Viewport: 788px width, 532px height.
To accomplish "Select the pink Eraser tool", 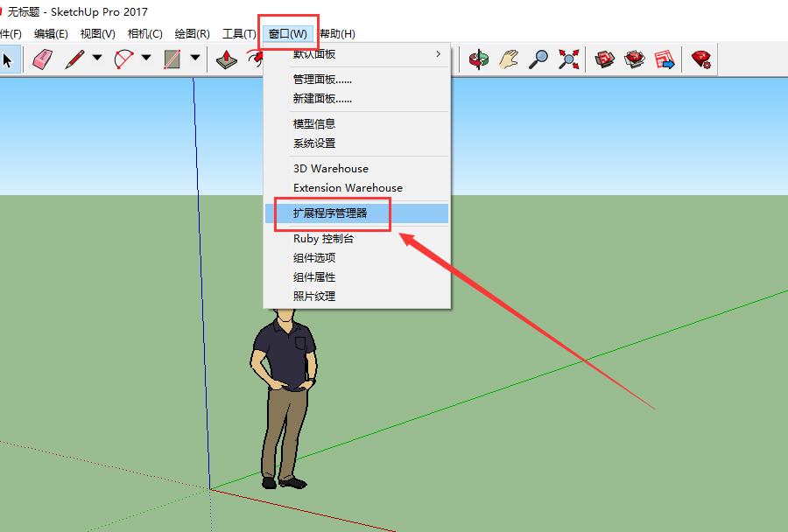I will (42, 59).
